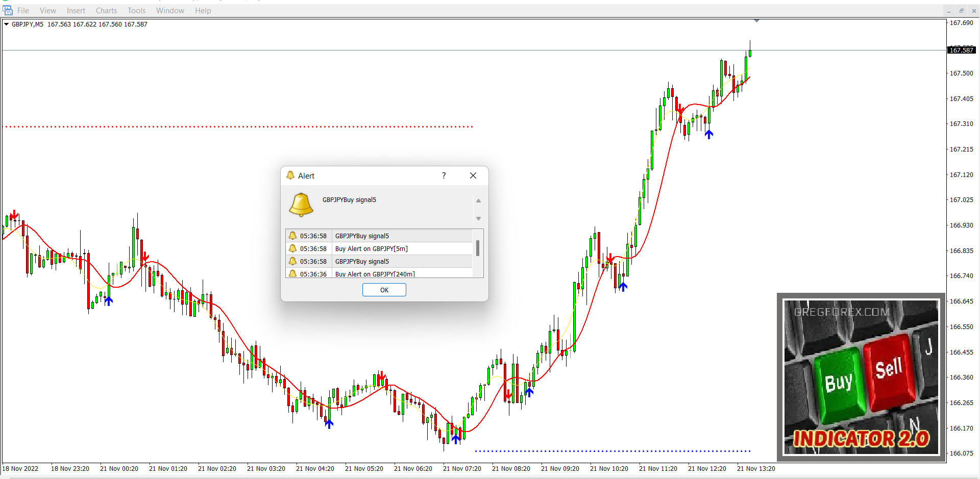This screenshot has height=479, width=980.
Task: Click the Buy Sell Indicator 2.0 image
Action: click(861, 377)
